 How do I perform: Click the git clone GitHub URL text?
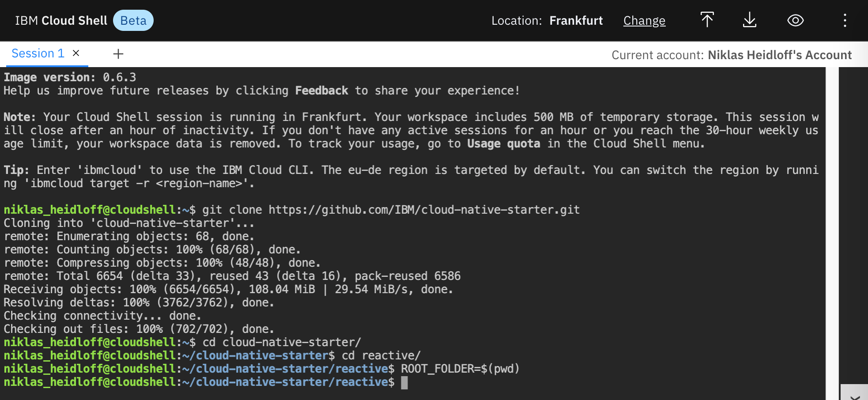[x=424, y=210]
